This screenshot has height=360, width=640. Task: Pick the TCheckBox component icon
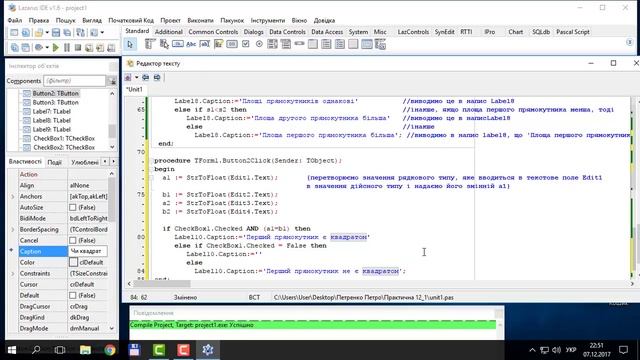click(x=246, y=44)
